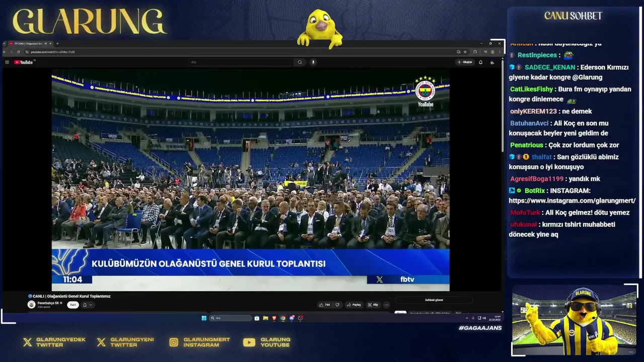Open the YouTube account avatar
The image size is (644, 362).
[x=492, y=62]
